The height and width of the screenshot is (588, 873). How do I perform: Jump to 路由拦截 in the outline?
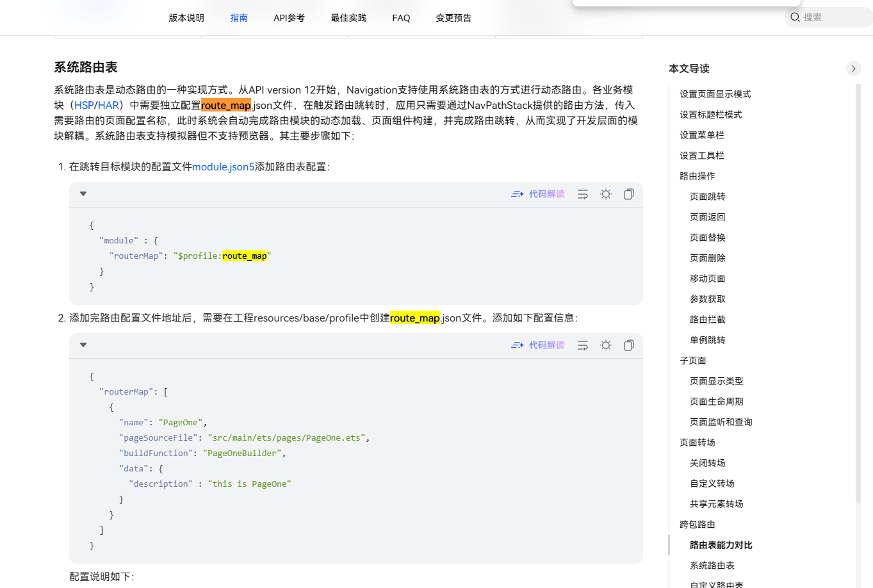pos(707,320)
